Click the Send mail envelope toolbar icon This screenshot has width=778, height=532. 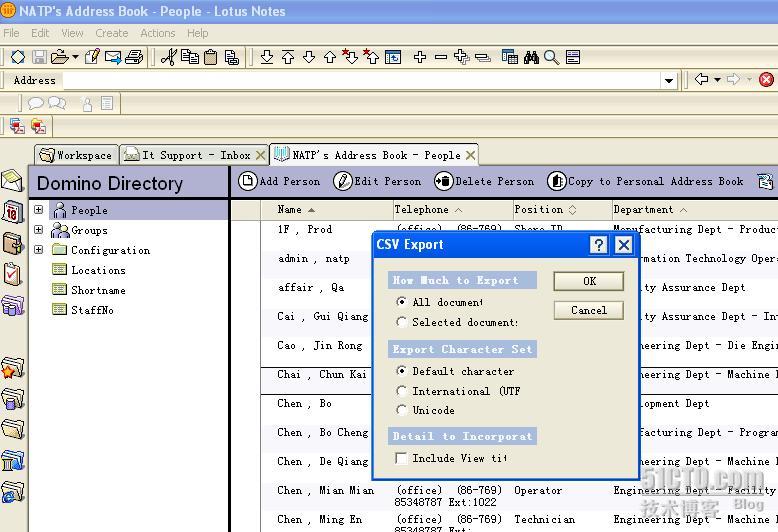click(x=113, y=57)
